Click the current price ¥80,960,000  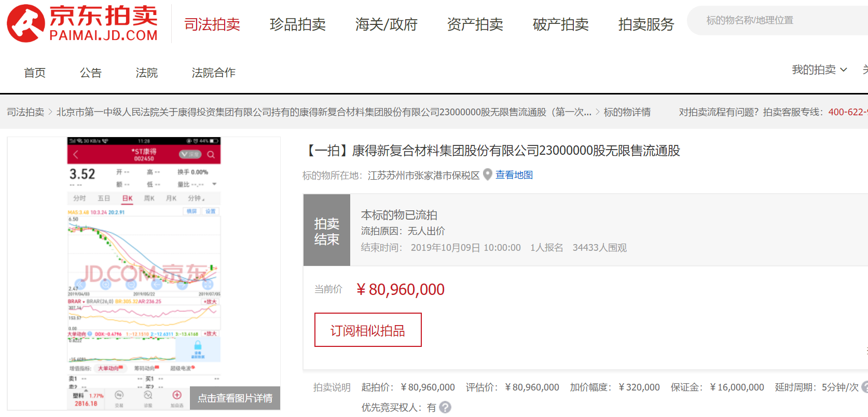[x=401, y=289]
